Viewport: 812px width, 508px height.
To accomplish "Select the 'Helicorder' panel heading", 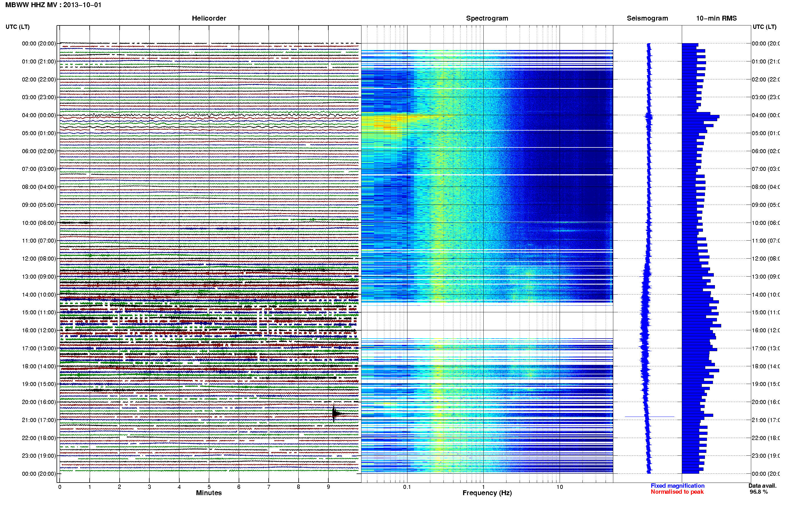I will tap(209, 18).
